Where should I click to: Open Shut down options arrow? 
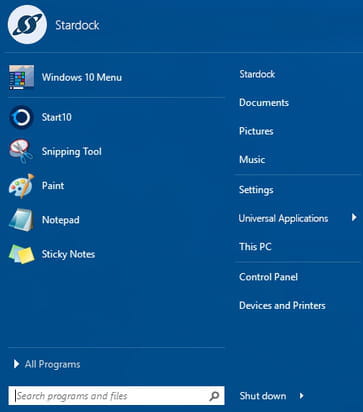(x=301, y=396)
